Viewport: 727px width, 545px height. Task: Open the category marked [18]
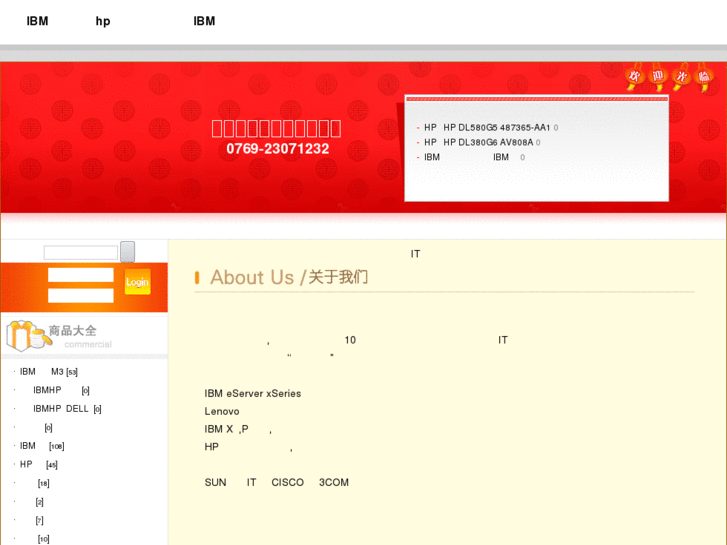[44, 483]
